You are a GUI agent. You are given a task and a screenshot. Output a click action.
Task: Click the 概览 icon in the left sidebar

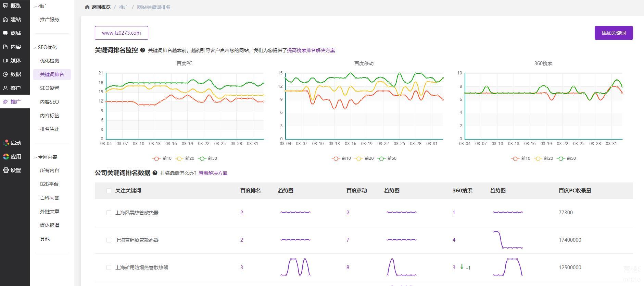click(5, 5)
